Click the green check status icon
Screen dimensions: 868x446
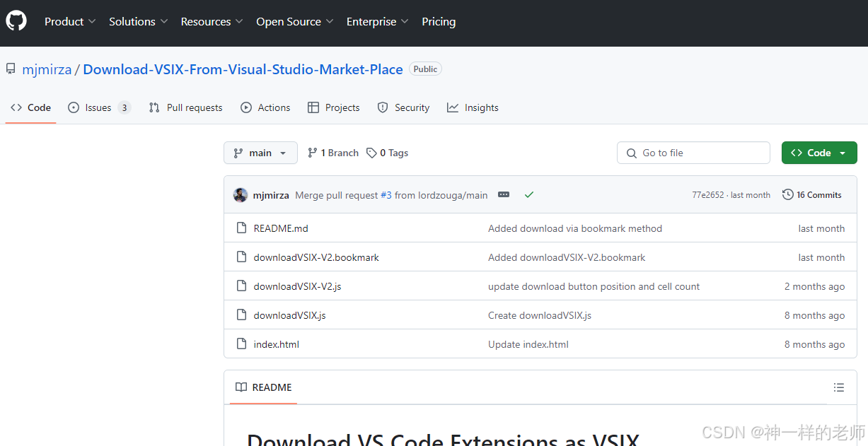529,194
